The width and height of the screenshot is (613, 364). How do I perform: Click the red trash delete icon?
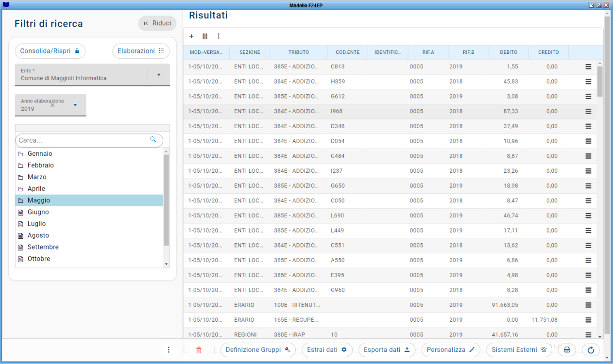(x=199, y=350)
